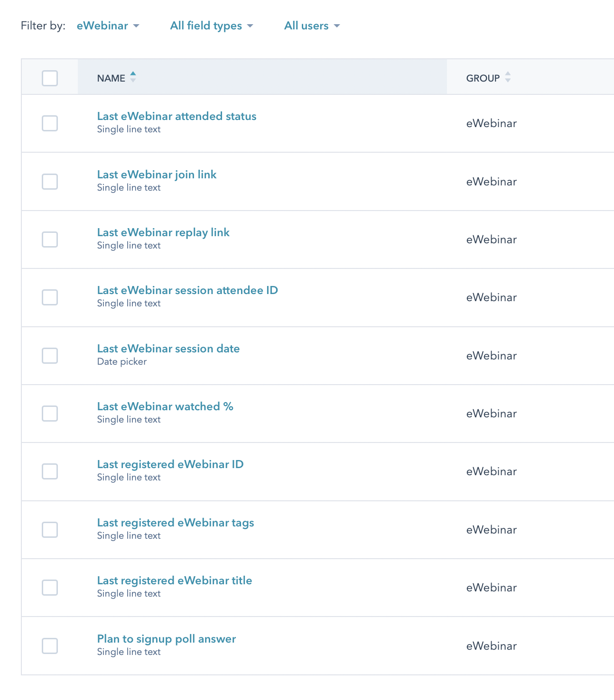614x700 pixels.
Task: View the Last registered eWebinar title property
Action: [175, 580]
